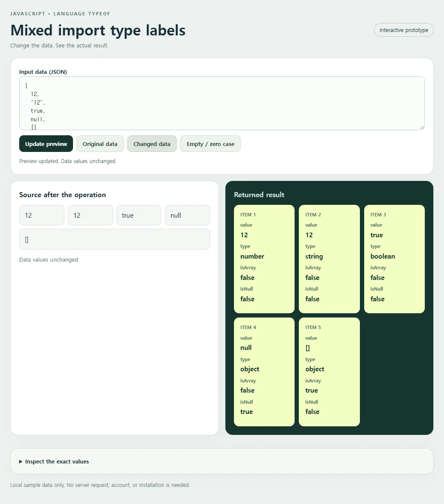
Task: Click the Interactive prototype badge
Action: pos(404,30)
